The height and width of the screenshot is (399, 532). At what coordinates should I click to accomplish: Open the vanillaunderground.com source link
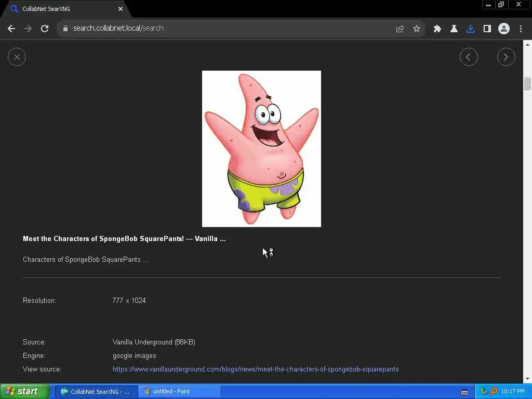(256, 369)
